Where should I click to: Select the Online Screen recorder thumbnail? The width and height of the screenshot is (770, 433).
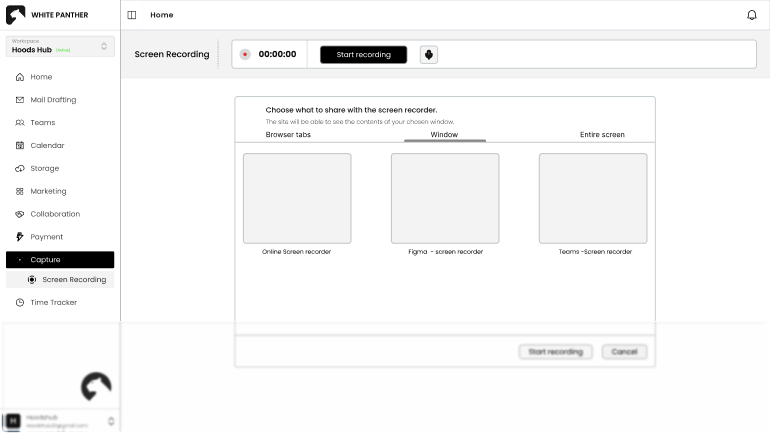click(297, 198)
